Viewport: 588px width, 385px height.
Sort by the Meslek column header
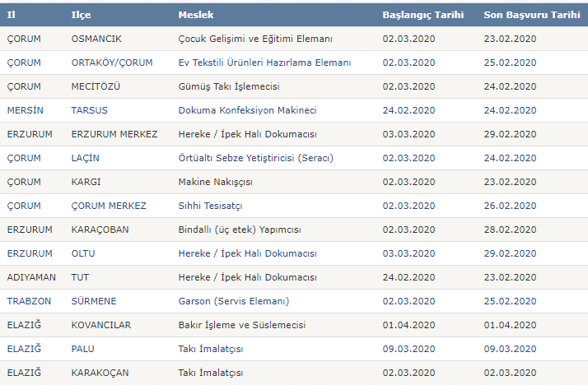point(196,15)
